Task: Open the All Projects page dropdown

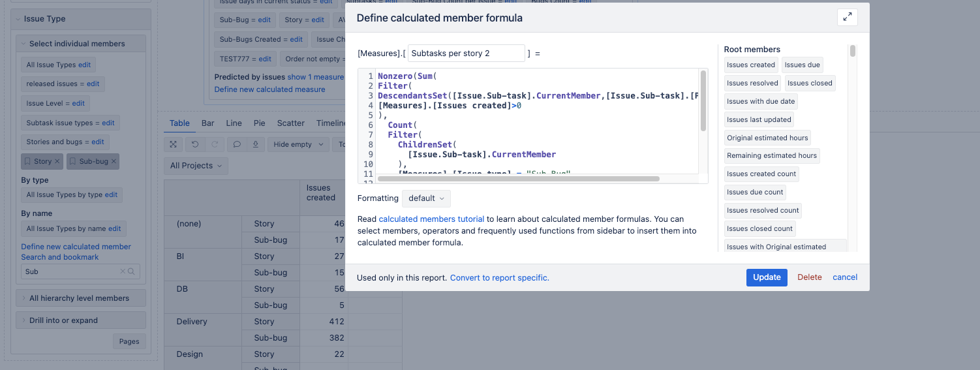Action: point(196,166)
